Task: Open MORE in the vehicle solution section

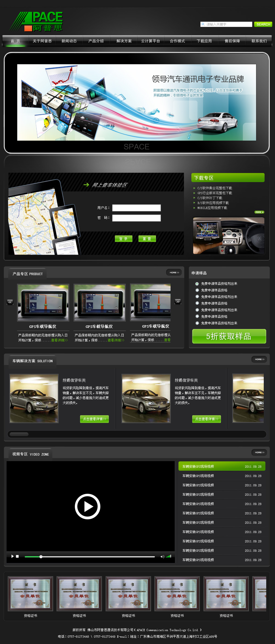Action: 259,359
